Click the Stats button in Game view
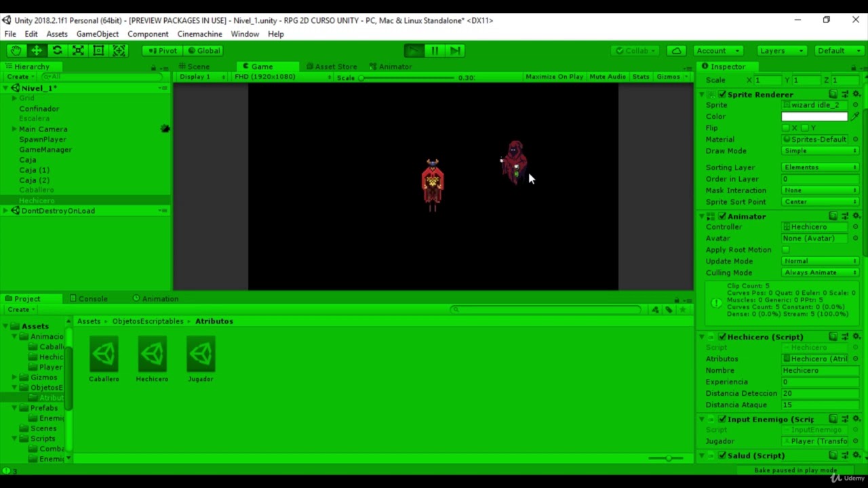Screen dimensions: 868x488 click(641, 77)
